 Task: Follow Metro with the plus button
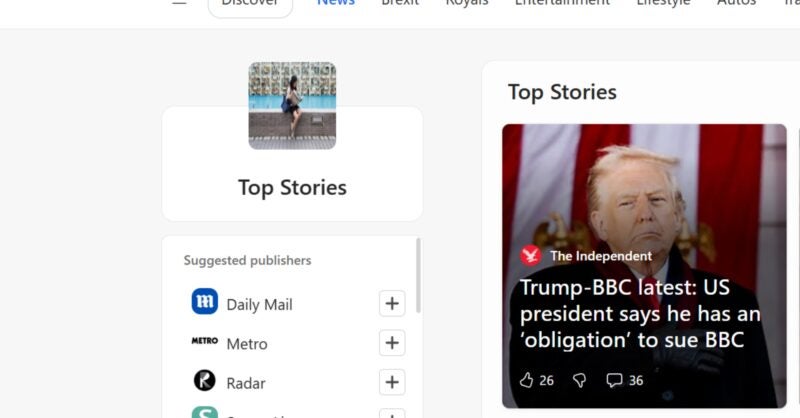[392, 343]
